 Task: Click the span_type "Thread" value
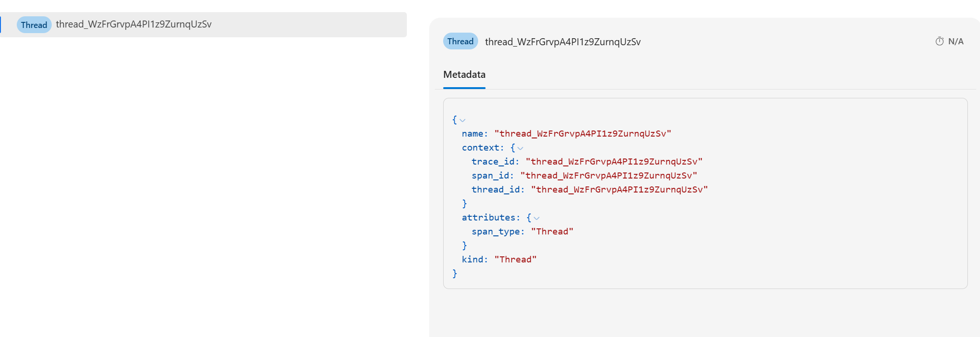coord(552,232)
